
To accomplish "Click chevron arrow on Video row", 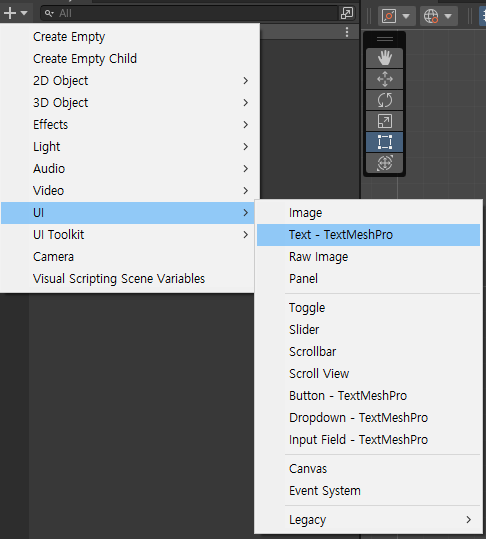I will tap(245, 191).
